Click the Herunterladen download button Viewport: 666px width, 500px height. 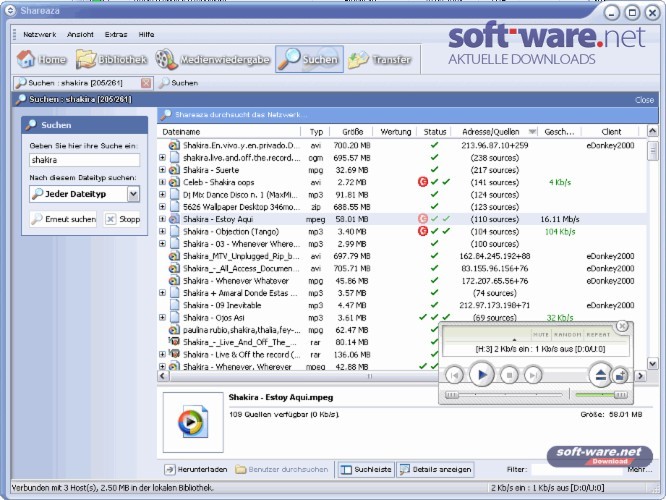pyautogui.click(x=196, y=469)
